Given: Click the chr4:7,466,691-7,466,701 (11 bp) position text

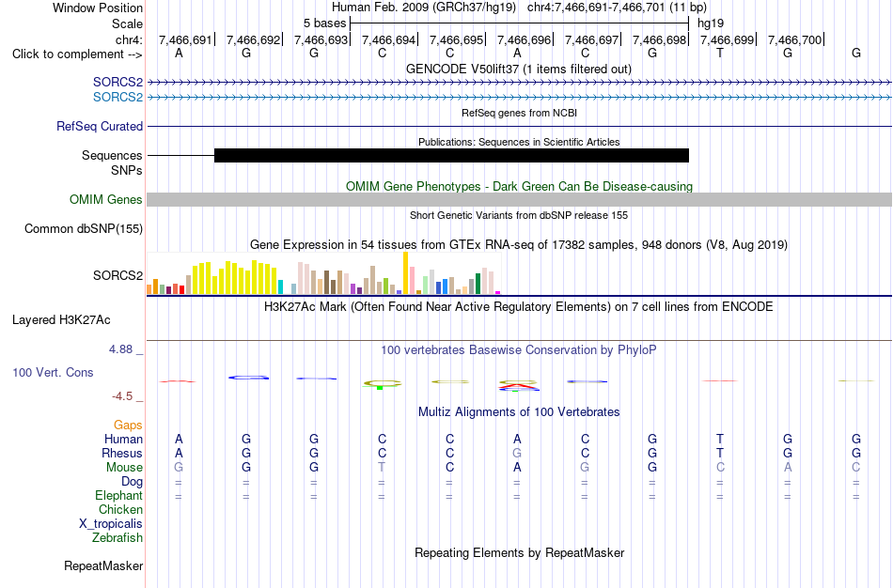Looking at the screenshot, I should 617,8.
